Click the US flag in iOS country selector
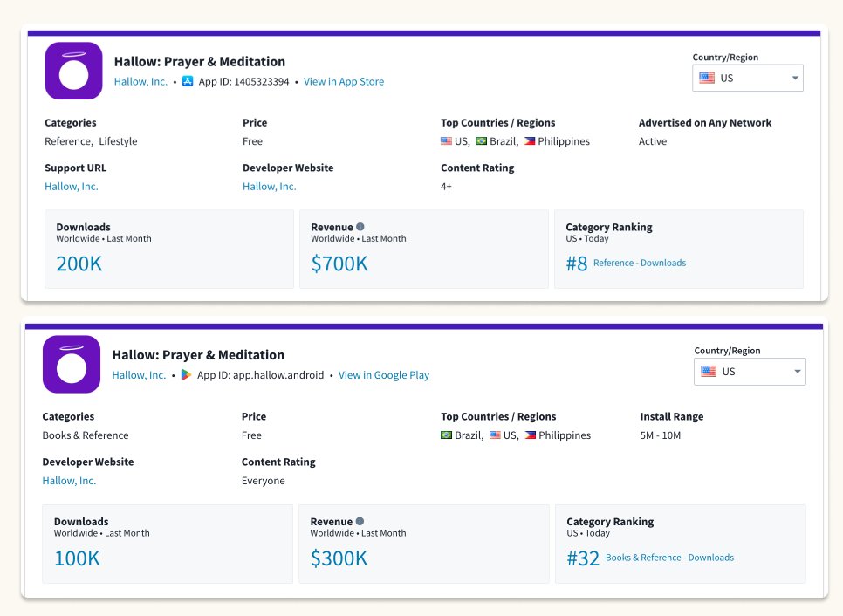 [707, 78]
